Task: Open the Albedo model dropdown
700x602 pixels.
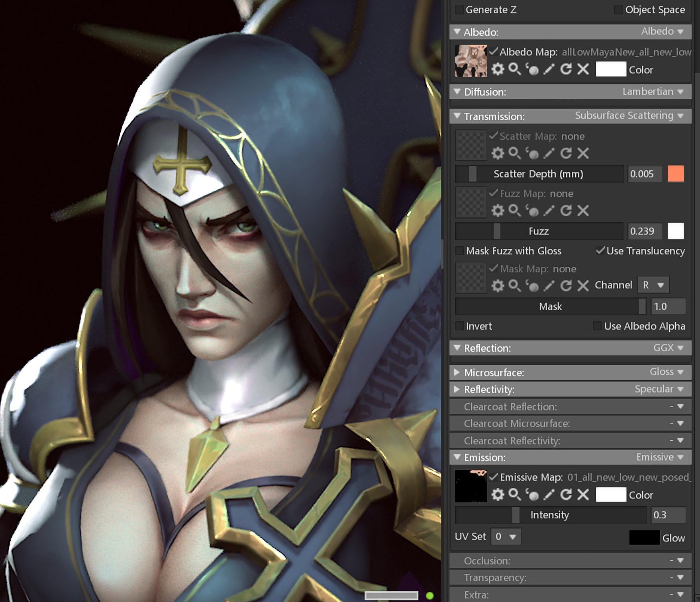Action: tap(662, 31)
